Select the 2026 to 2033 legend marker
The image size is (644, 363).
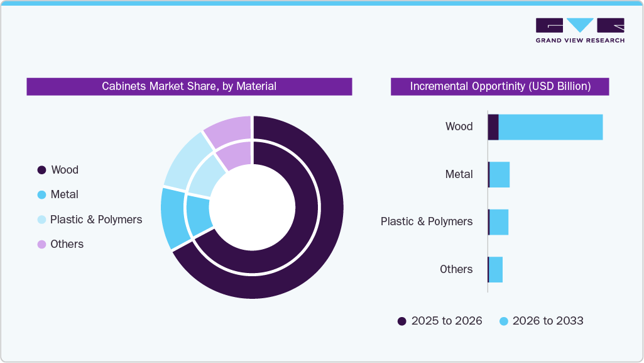pyautogui.click(x=503, y=321)
